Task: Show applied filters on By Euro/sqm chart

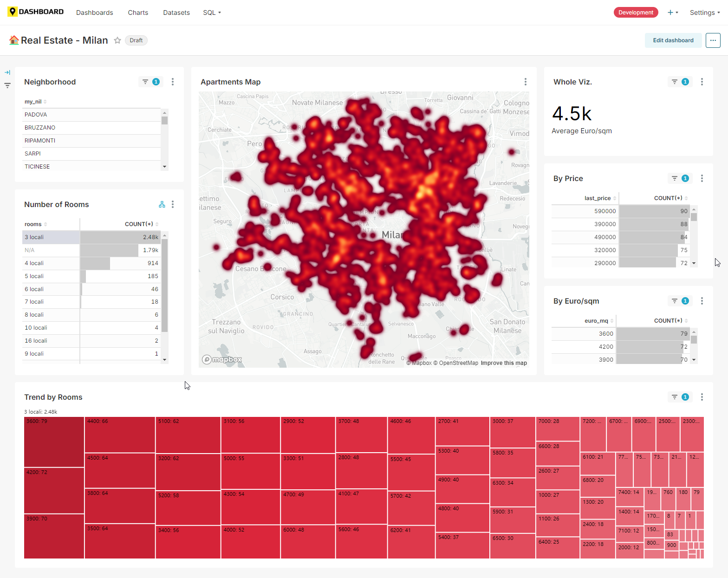Action: click(x=680, y=301)
